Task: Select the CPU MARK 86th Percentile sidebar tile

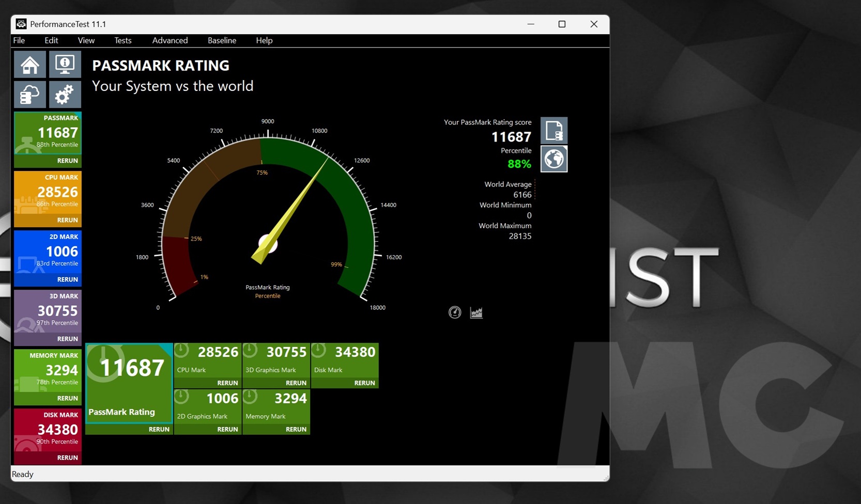Action: (x=48, y=193)
